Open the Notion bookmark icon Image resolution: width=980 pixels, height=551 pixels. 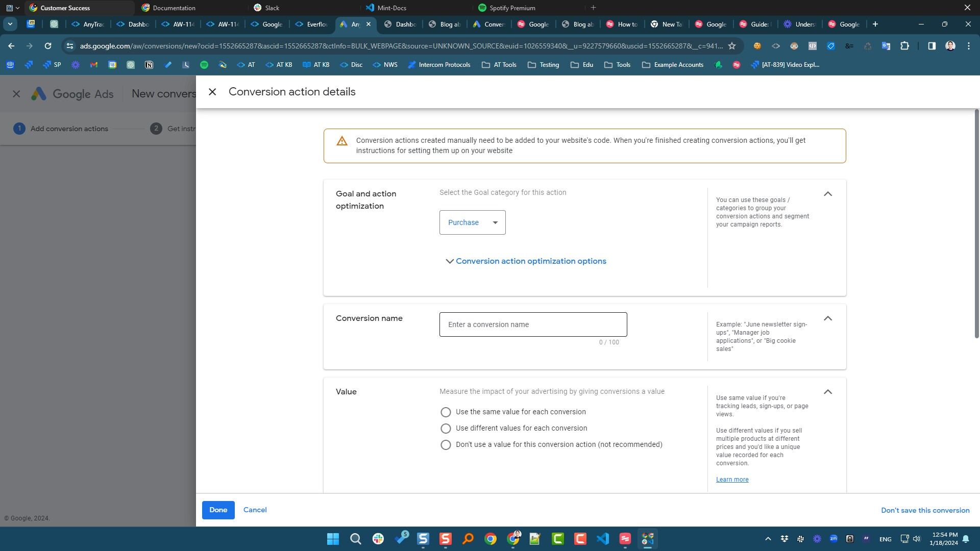pos(149,65)
